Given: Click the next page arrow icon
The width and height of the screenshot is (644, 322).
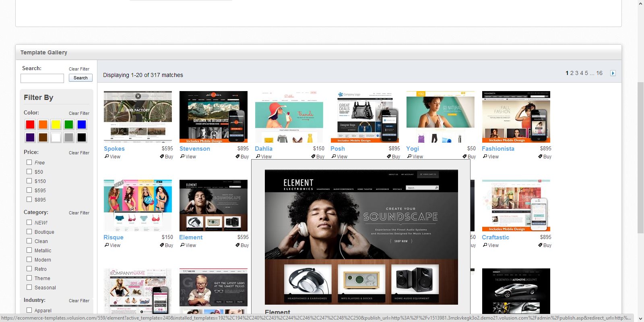Looking at the screenshot, I should click(x=613, y=73).
